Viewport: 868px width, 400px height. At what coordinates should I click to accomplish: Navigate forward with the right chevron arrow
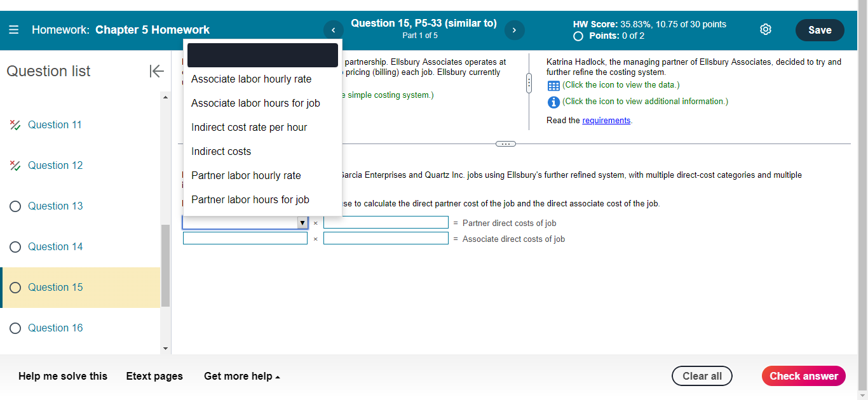tap(514, 29)
